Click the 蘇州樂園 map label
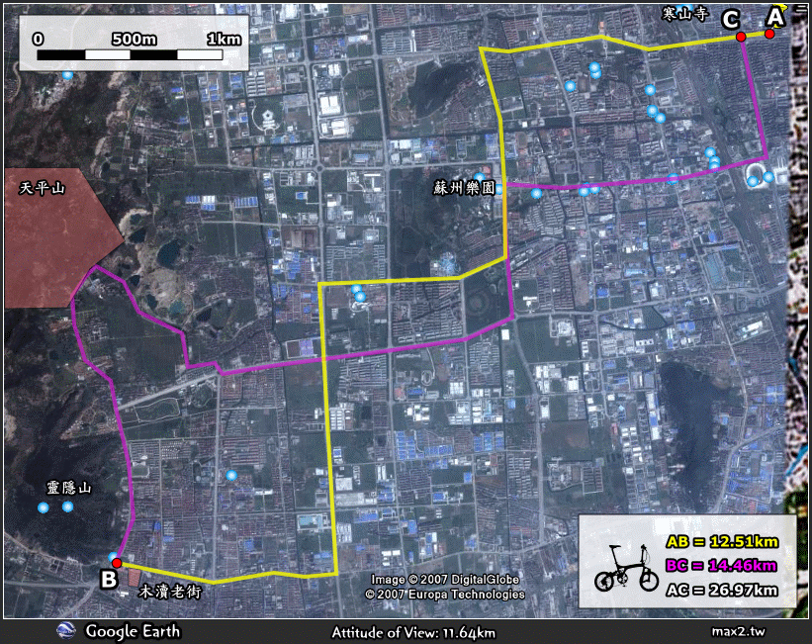This screenshot has height=644, width=812. 465,188
